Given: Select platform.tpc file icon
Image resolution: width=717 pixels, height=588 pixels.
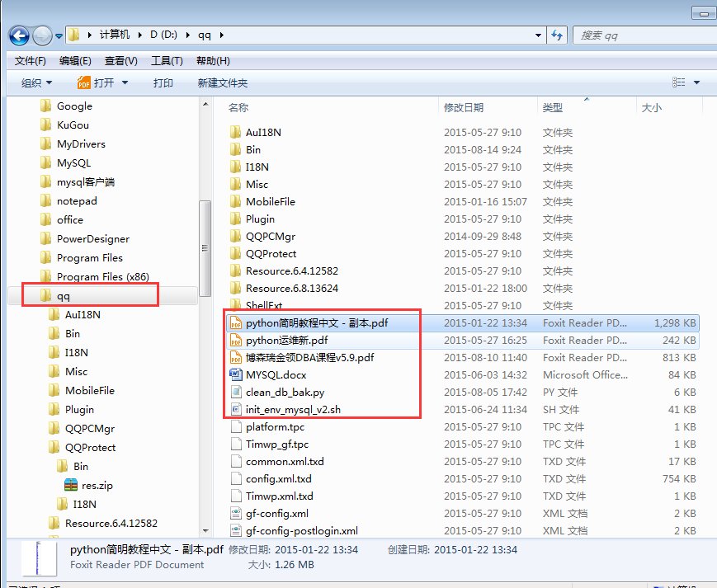Looking at the screenshot, I should tap(236, 426).
